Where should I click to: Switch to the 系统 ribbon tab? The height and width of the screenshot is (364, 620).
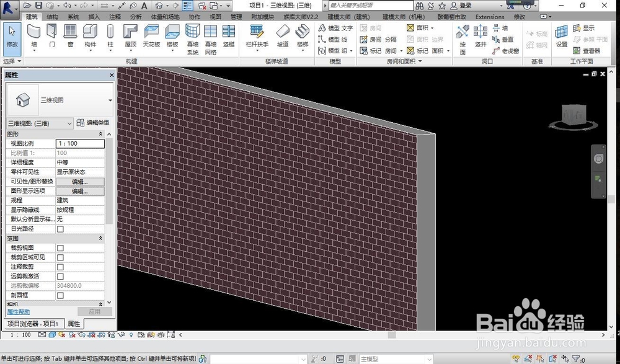tap(73, 17)
